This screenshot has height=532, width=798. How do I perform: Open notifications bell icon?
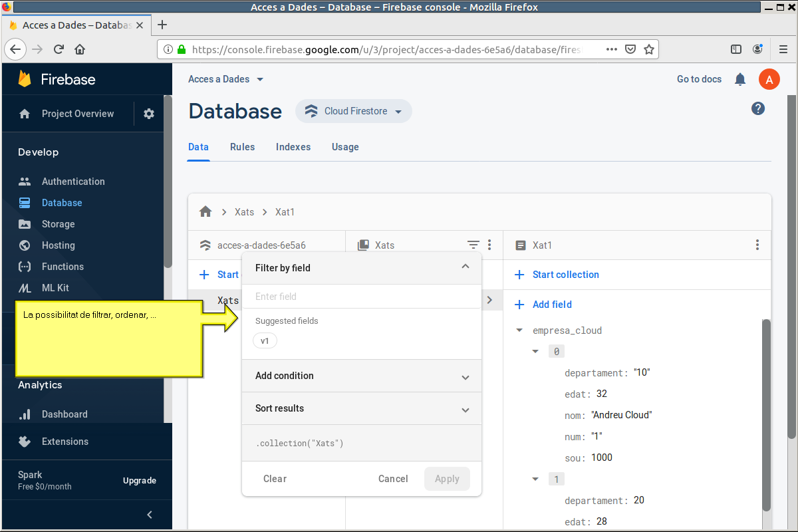pos(740,79)
